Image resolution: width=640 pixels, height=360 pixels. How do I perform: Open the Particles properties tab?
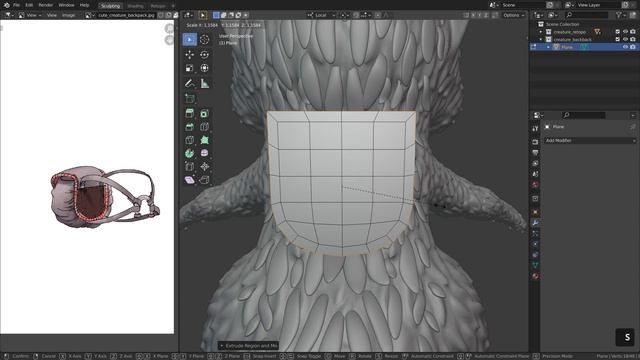[535, 233]
